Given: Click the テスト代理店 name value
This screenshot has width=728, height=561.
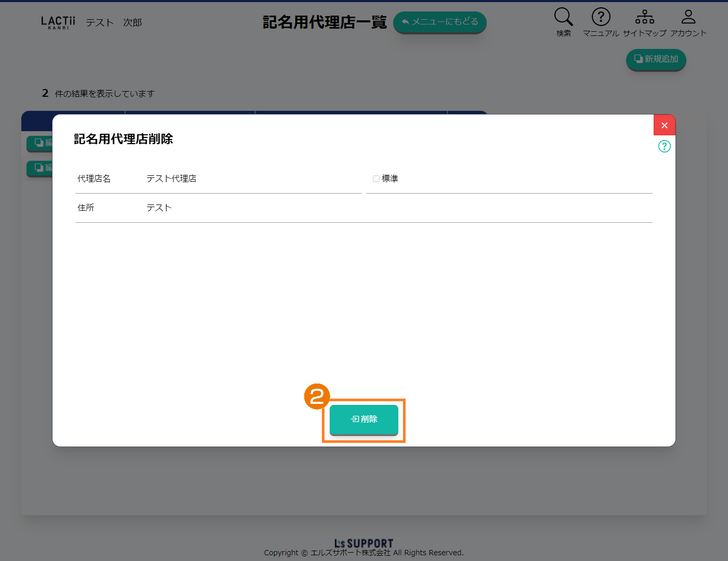Looking at the screenshot, I should (171, 178).
